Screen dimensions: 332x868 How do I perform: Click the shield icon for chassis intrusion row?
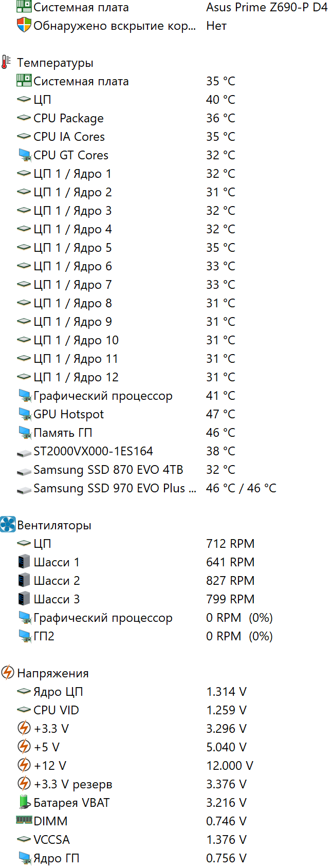point(24,25)
